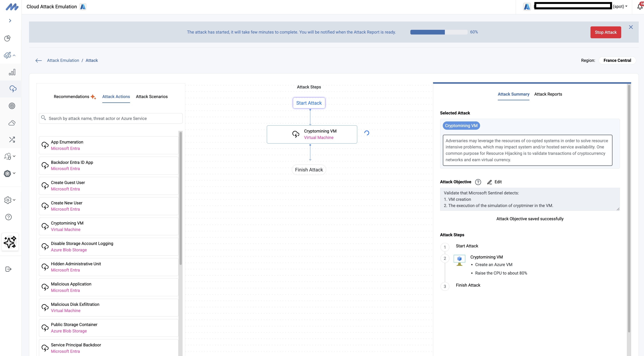Viewport: 644px width, 356px height.
Task: Click the loading spinner beside Cryptomining VM
Action: point(366,133)
